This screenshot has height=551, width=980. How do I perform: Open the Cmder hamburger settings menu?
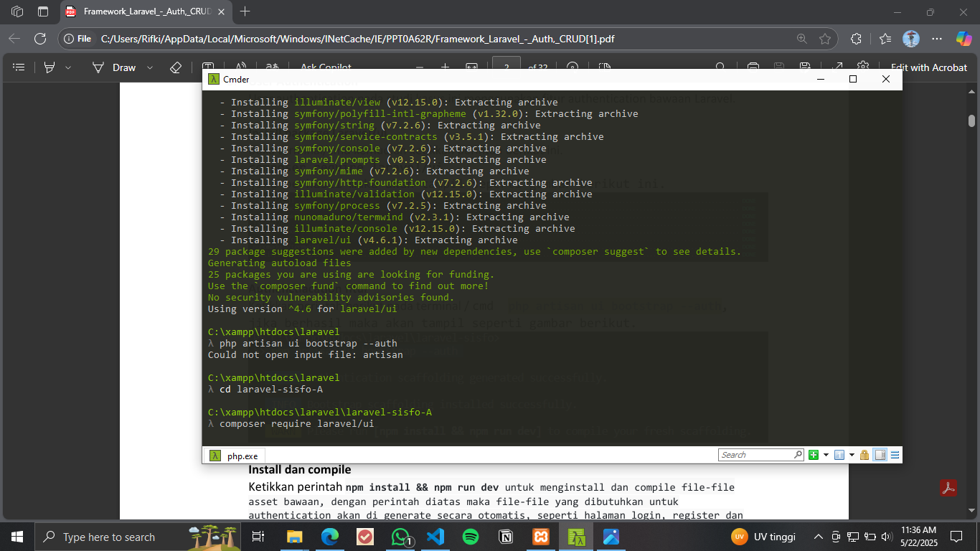[895, 455]
